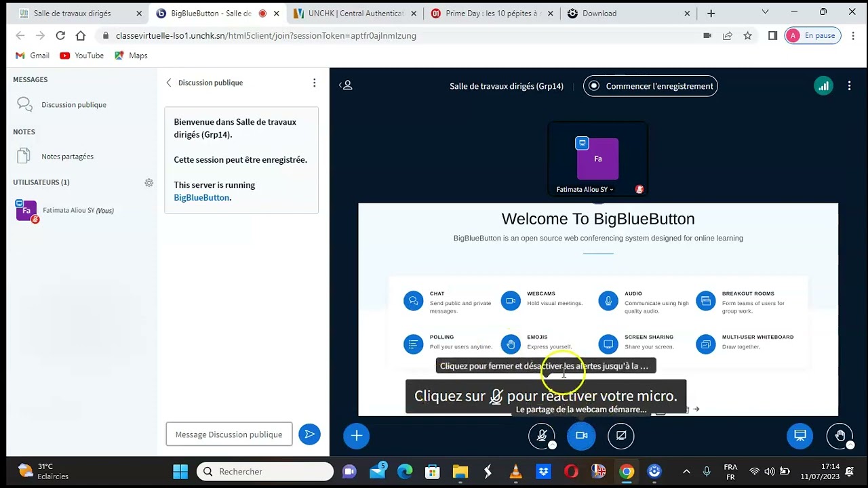Open VLC media player from the taskbar
The width and height of the screenshot is (868, 488).
coord(515,472)
